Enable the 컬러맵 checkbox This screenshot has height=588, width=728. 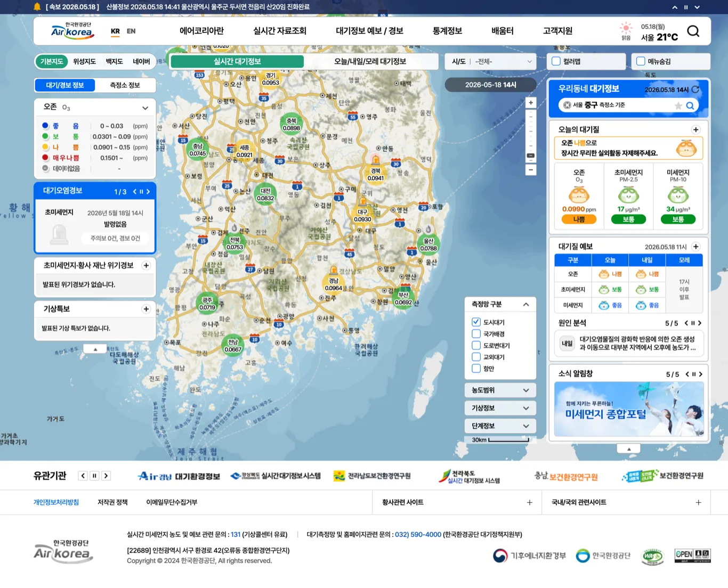556,61
